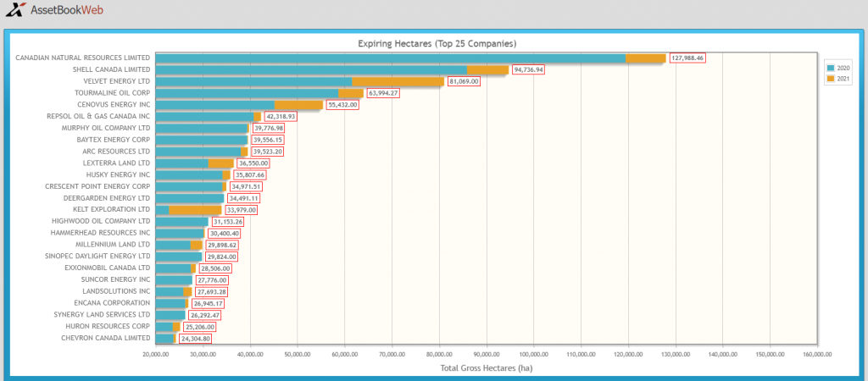Click the orange 2021 segment for Millennium Land Ltd
This screenshot has height=381, width=868.
196,245
